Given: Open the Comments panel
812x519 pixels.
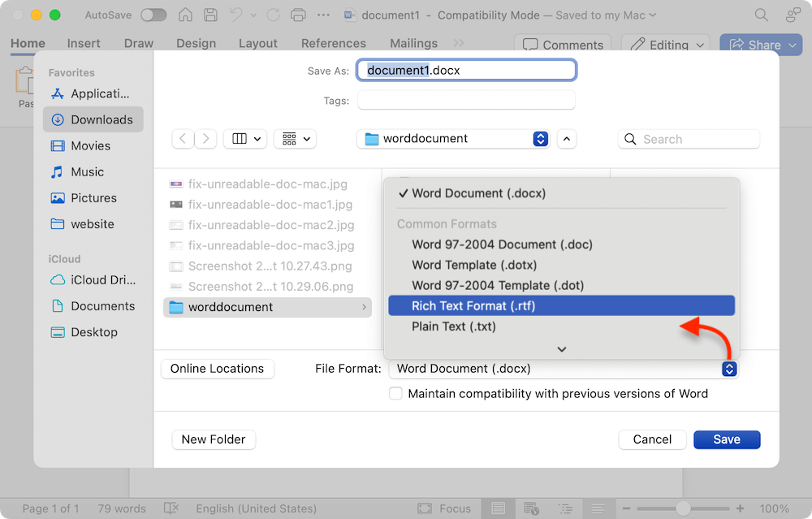Looking at the screenshot, I should tap(562, 45).
